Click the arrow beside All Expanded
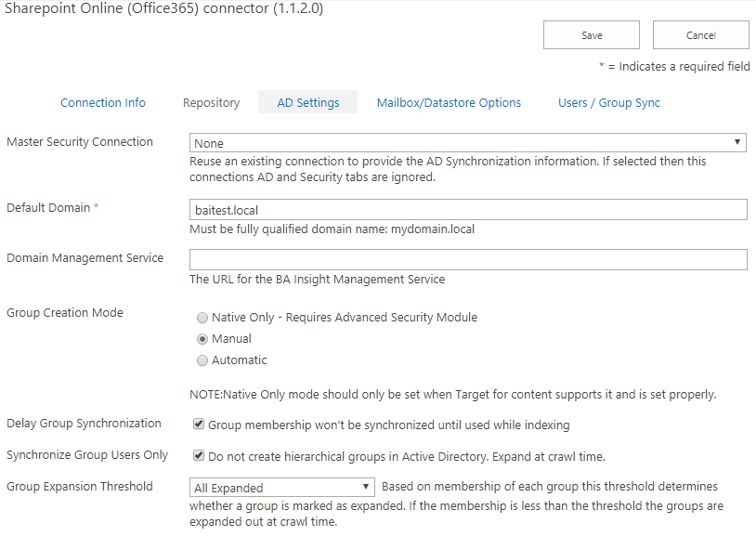 point(366,488)
